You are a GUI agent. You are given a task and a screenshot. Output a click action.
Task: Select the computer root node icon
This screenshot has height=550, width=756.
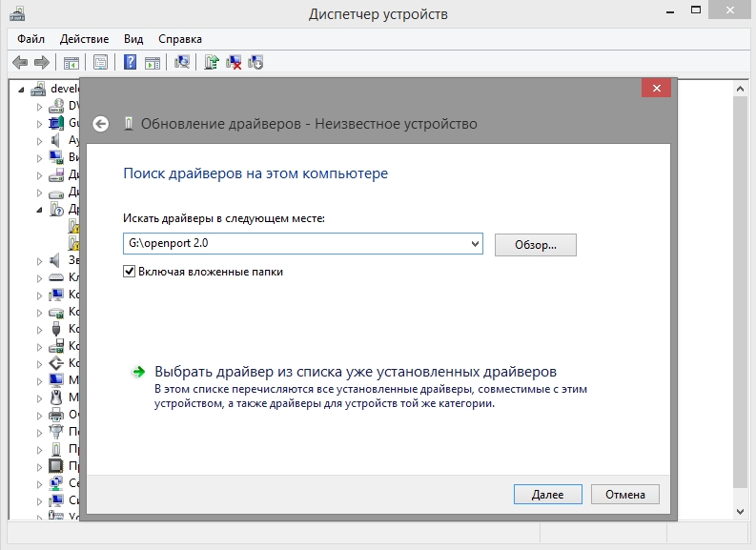tap(38, 89)
